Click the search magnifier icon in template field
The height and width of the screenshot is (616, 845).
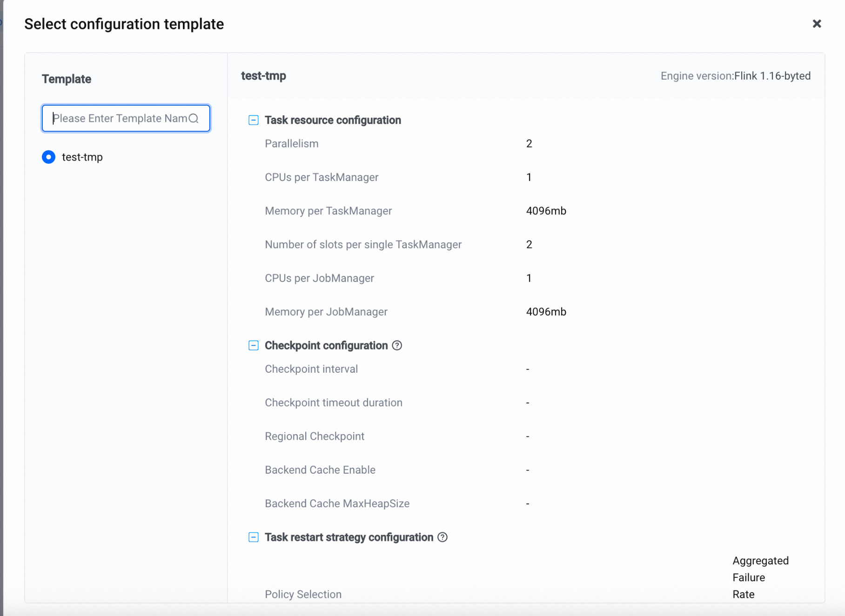pos(194,118)
